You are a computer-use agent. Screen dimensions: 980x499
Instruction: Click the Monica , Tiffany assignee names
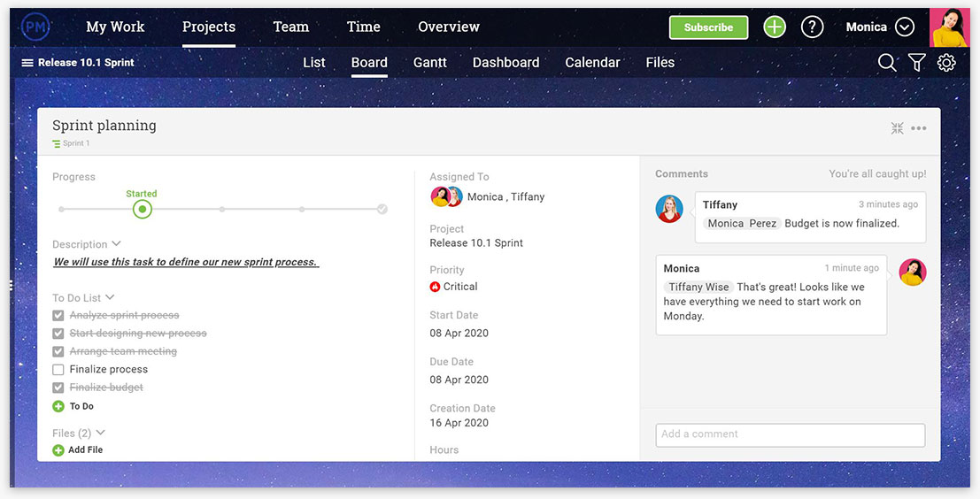505,196
